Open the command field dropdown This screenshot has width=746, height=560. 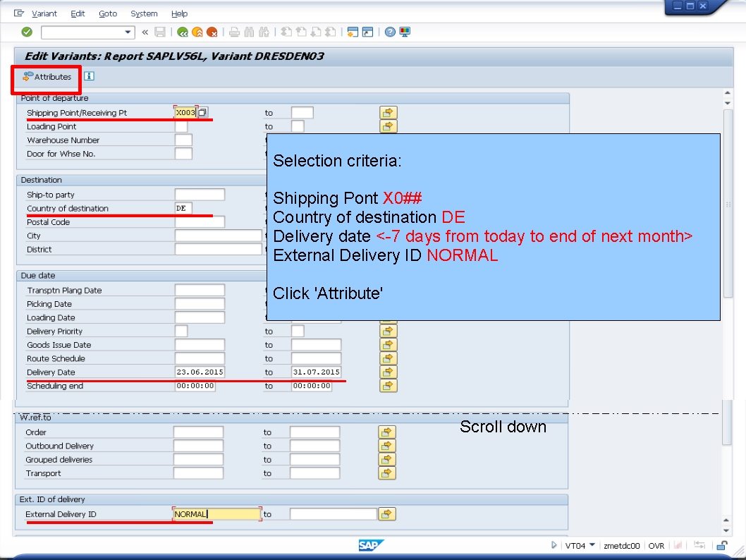(x=129, y=32)
